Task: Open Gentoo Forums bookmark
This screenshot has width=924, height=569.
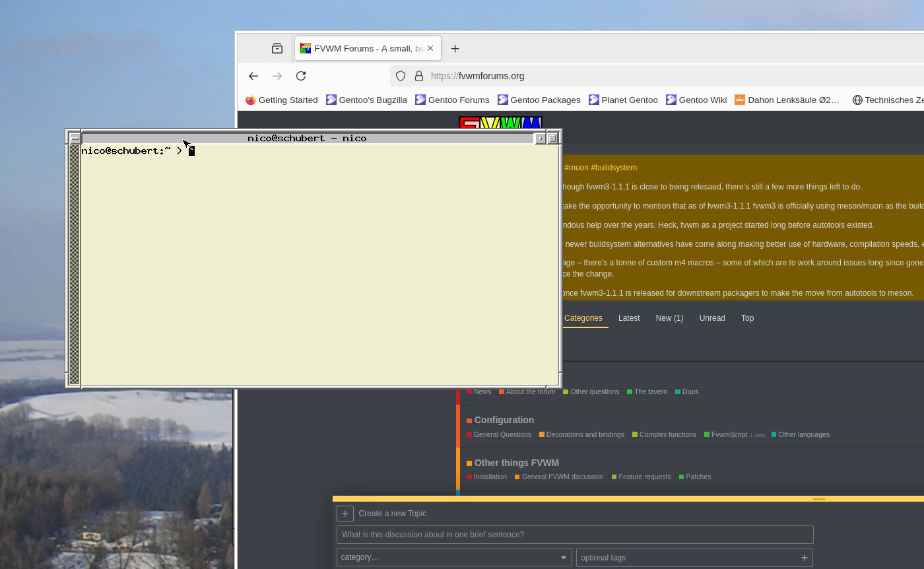Action: pyautogui.click(x=452, y=100)
